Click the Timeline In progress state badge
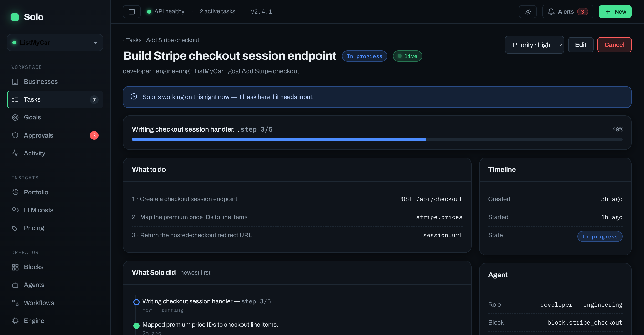The image size is (644, 335). (x=599, y=236)
